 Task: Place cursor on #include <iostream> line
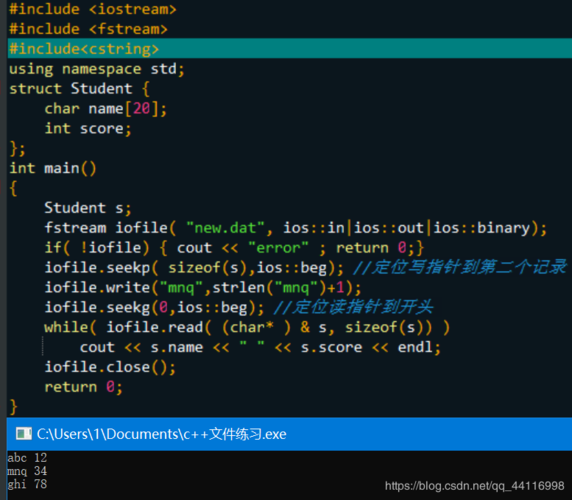[x=93, y=9]
